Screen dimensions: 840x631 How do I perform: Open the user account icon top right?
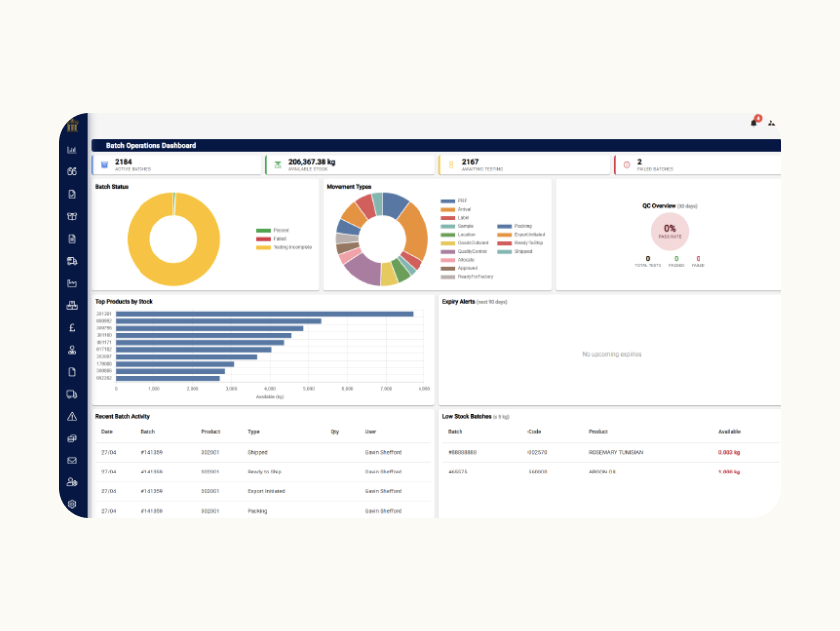pos(771,123)
